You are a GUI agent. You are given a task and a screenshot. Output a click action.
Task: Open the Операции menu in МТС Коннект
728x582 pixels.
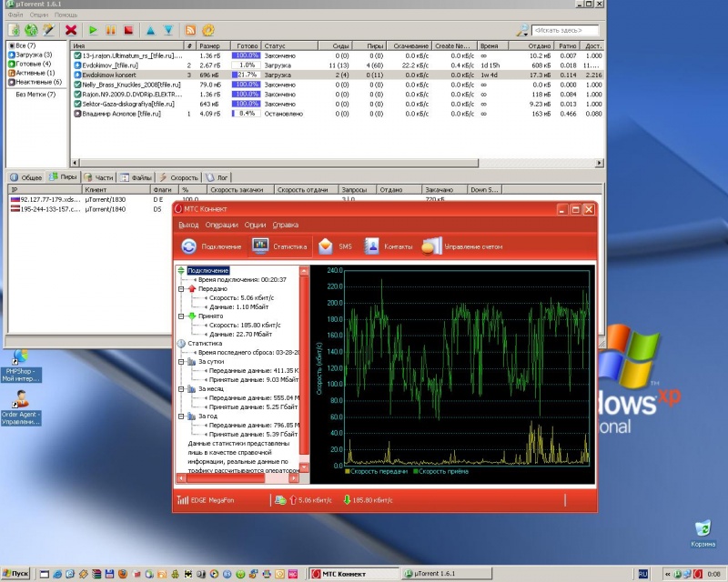(x=221, y=225)
